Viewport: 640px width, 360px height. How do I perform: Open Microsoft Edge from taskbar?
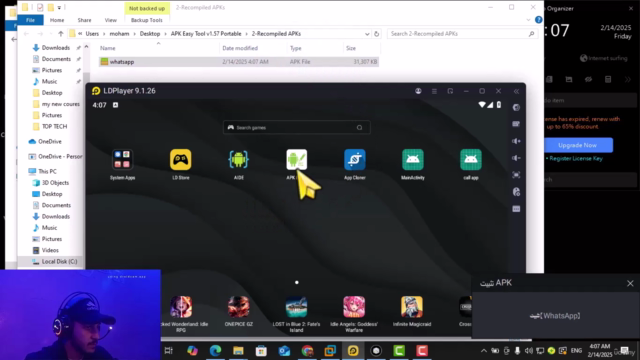click(216, 351)
